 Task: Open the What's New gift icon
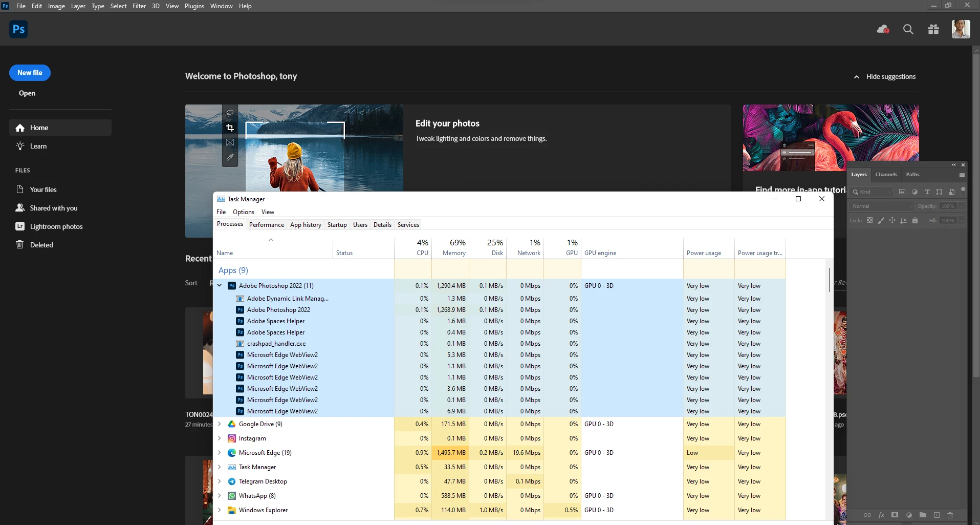(933, 29)
